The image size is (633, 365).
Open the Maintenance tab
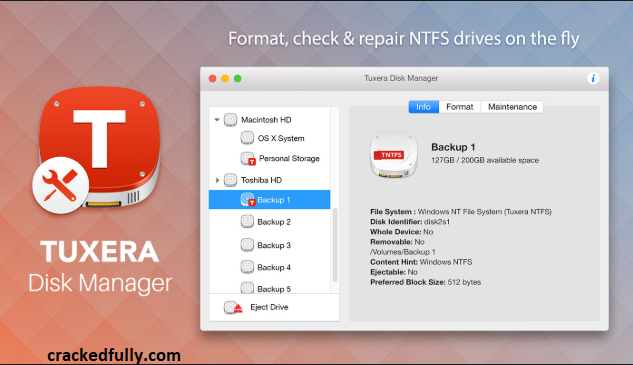[512, 107]
